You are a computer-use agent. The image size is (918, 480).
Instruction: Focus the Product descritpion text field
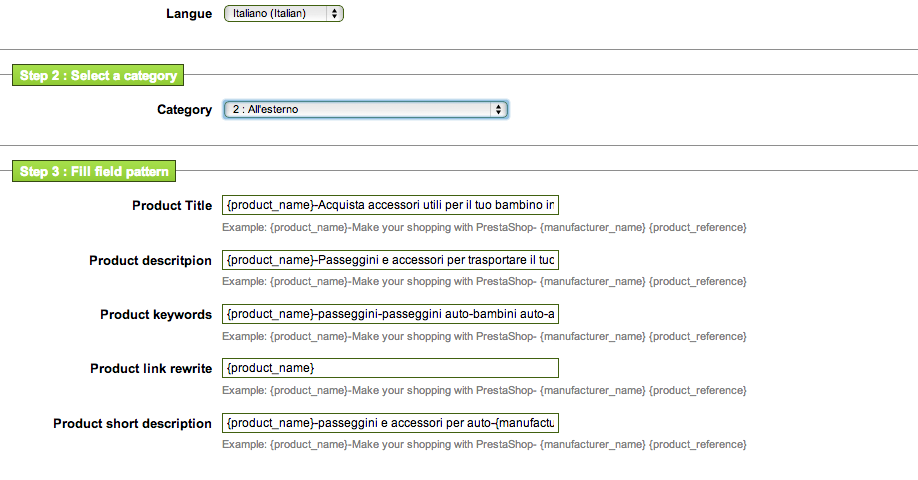pos(390,260)
